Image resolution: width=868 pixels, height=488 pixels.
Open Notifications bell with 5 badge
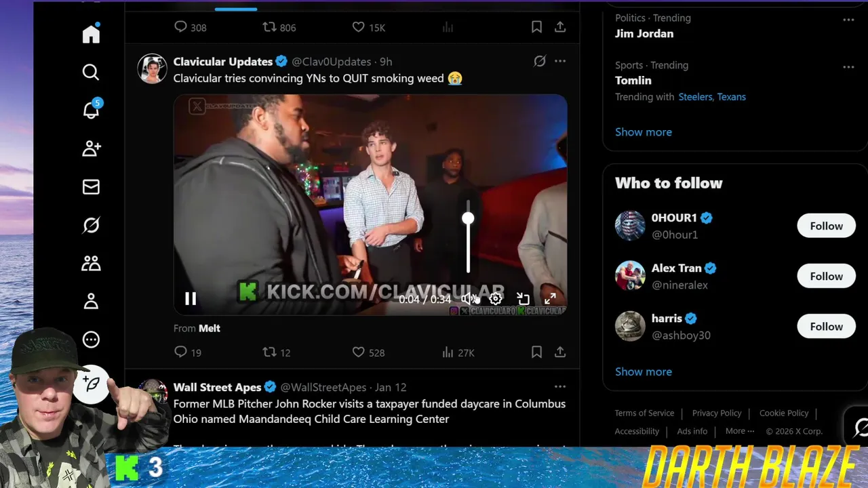click(91, 110)
